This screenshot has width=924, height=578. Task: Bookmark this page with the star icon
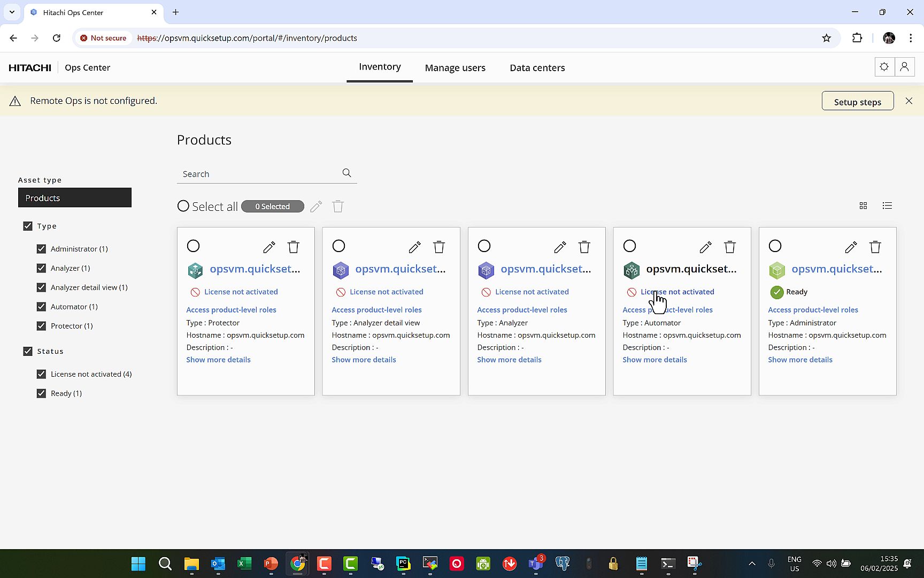(827, 38)
